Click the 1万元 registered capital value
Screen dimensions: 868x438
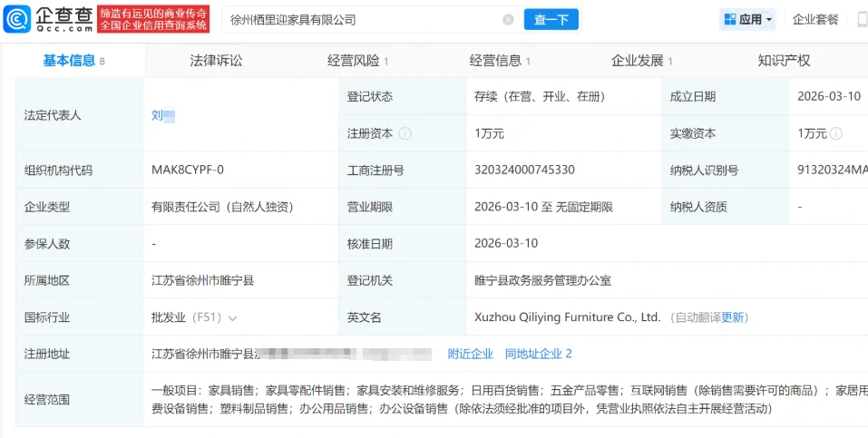coord(490,133)
